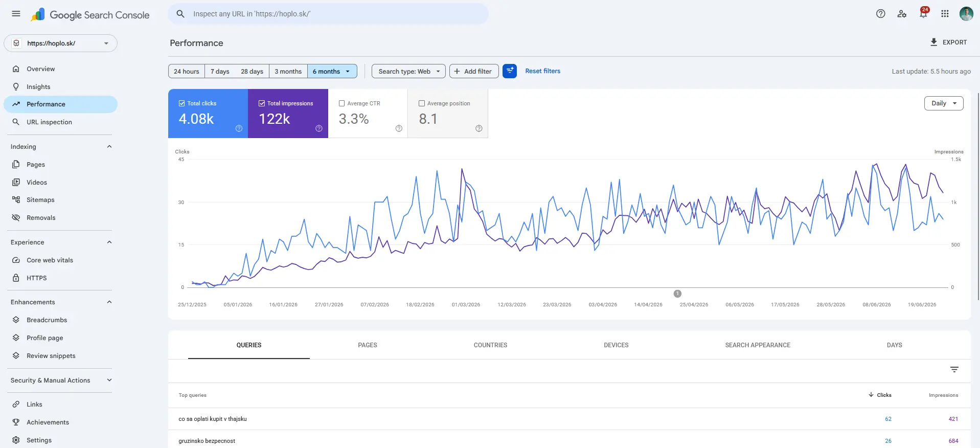Screen dimensions: 980x448
Task: Click the Videos icon in sidebar
Action: (16, 182)
